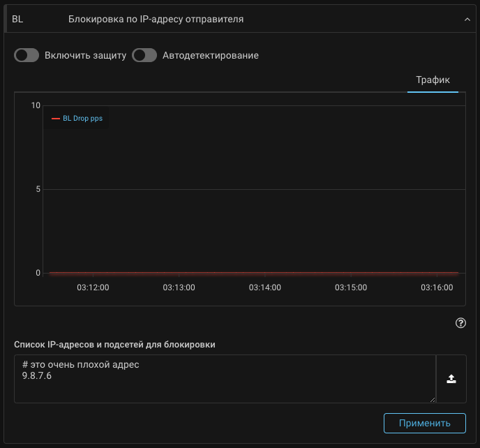Click the "Включить защиту" label text

tap(85, 55)
